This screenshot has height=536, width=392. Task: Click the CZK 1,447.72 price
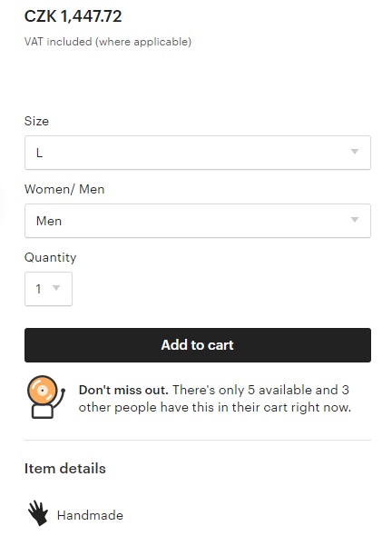tap(73, 16)
